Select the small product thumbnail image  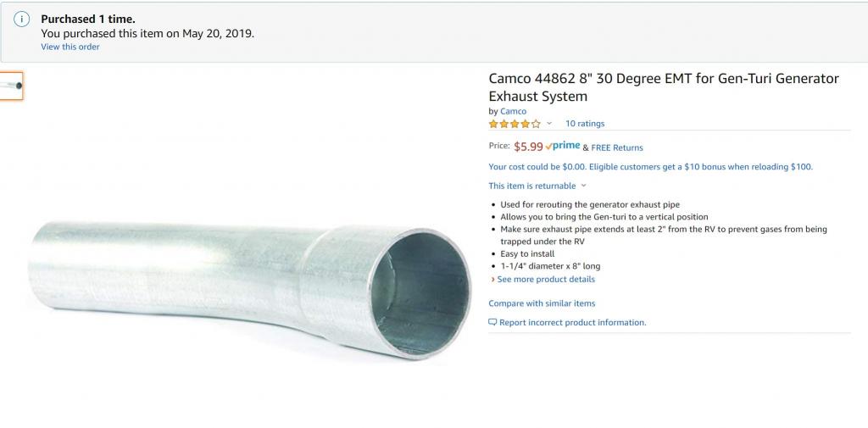(x=12, y=86)
